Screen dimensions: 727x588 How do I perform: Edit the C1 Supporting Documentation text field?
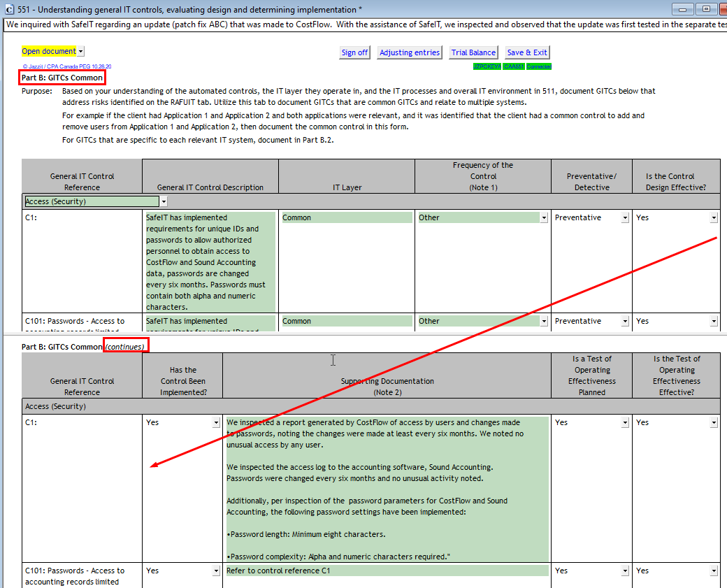click(387, 489)
